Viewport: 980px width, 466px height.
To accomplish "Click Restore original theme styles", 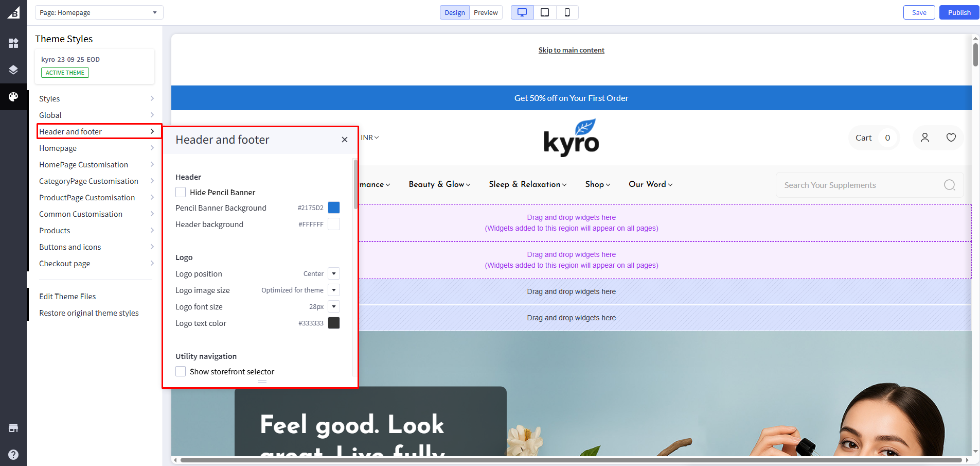I will coord(89,313).
